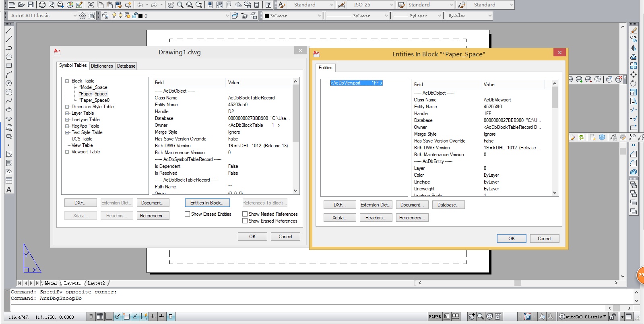
Task: Toggle PAPER space button in the status bar
Action: click(435, 317)
